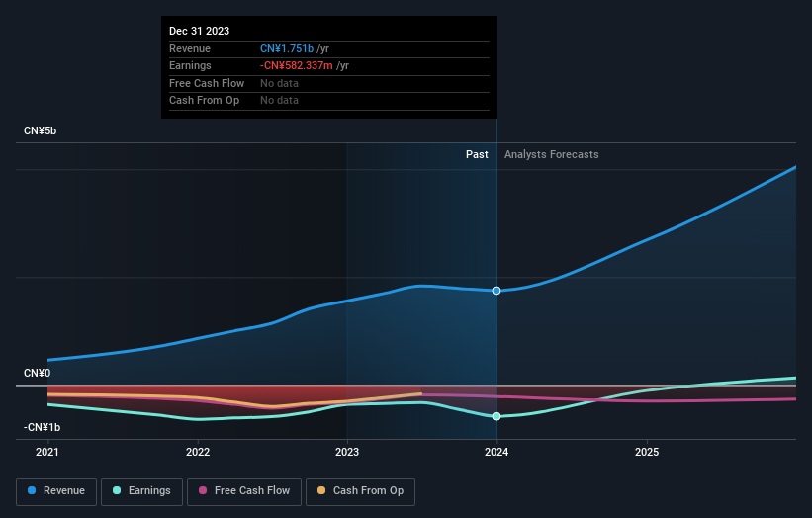Click the Past label on chart
Image resolution: width=812 pixels, height=518 pixels.
477,155
